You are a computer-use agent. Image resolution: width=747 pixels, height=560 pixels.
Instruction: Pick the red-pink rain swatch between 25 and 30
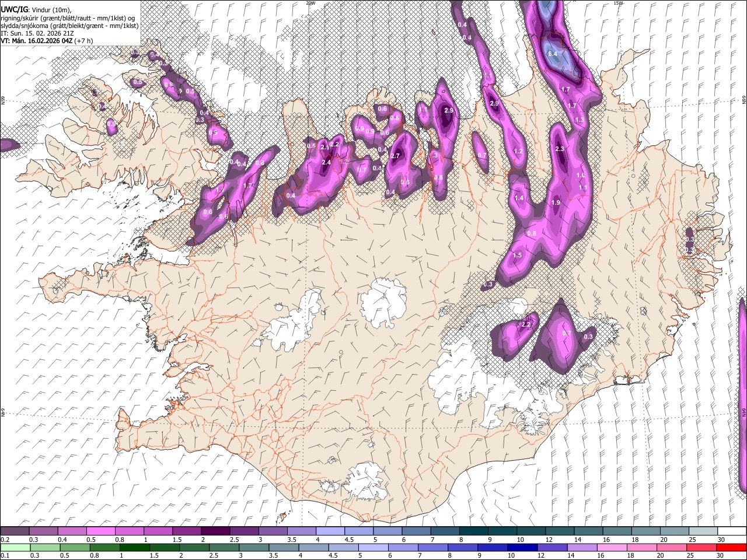click(x=701, y=548)
